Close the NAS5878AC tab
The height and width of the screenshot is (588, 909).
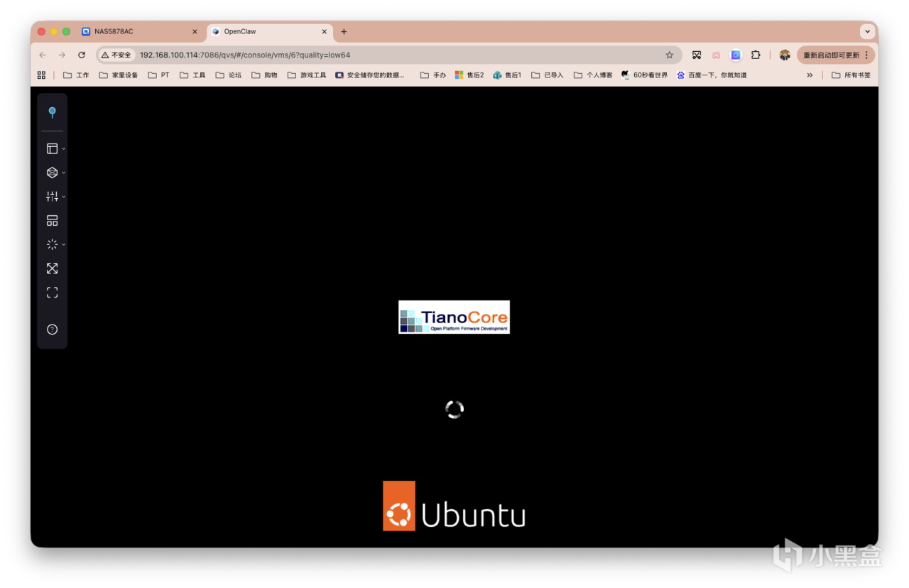[x=195, y=32]
